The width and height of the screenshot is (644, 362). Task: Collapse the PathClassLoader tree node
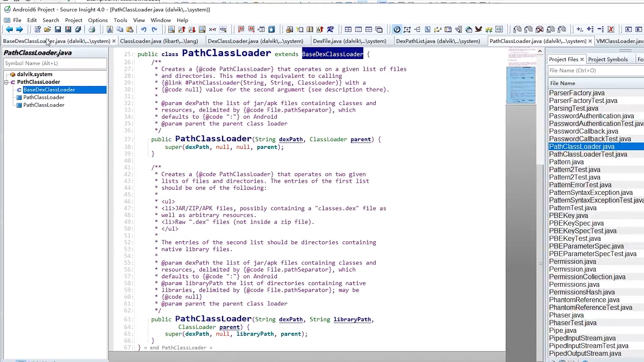click(x=6, y=82)
